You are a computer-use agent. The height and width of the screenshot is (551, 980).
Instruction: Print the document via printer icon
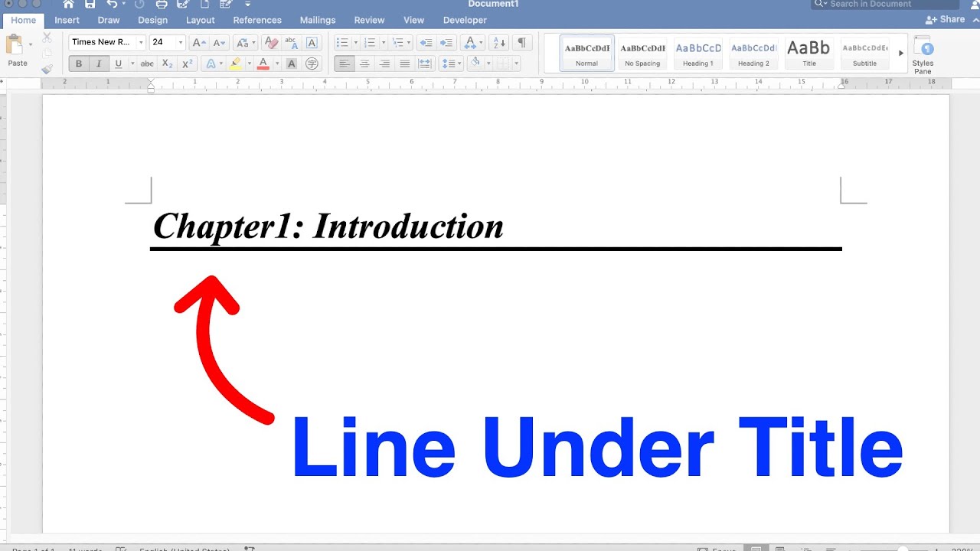click(x=162, y=4)
